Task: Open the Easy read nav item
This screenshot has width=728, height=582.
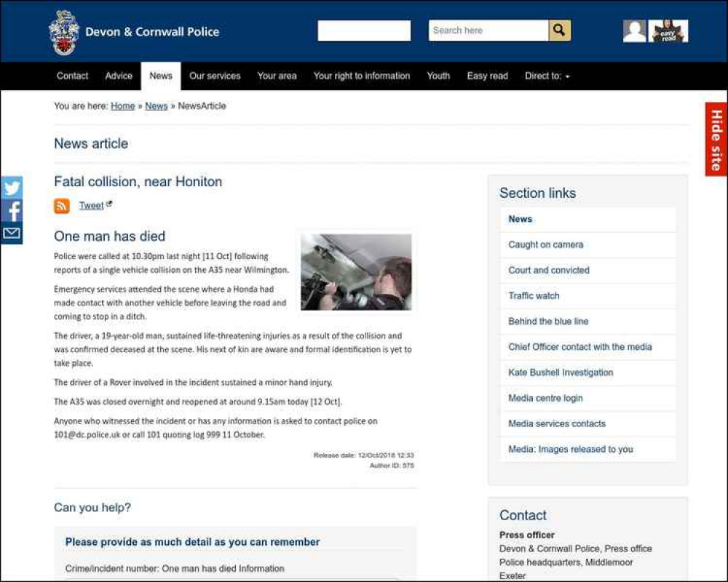Action: click(x=488, y=76)
